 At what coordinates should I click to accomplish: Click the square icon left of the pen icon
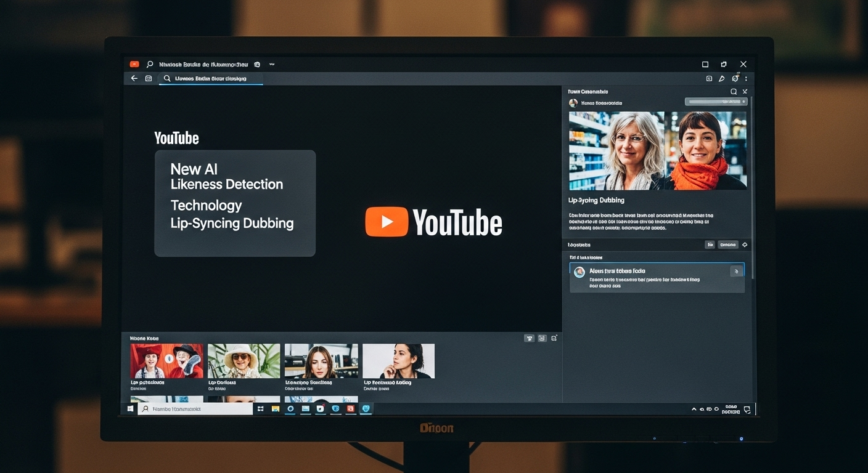tap(709, 79)
